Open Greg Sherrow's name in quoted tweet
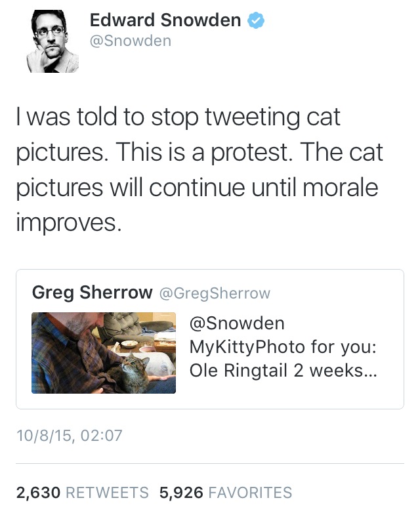Viewport: 420px width, 517px height. click(x=92, y=293)
